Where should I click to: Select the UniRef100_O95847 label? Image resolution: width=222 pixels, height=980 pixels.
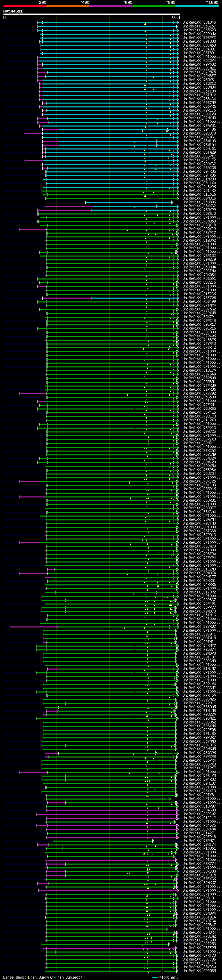[199, 924]
